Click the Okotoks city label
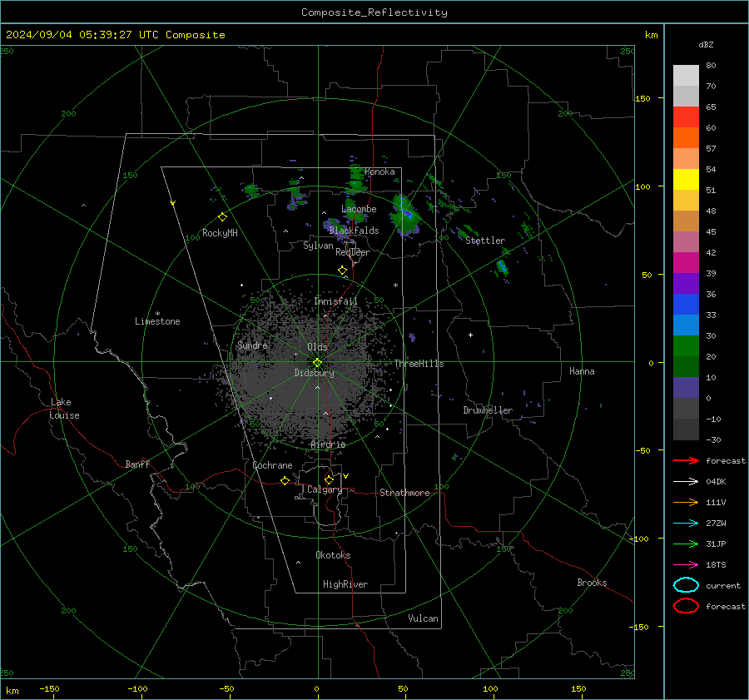The image size is (749, 700). pos(333,555)
